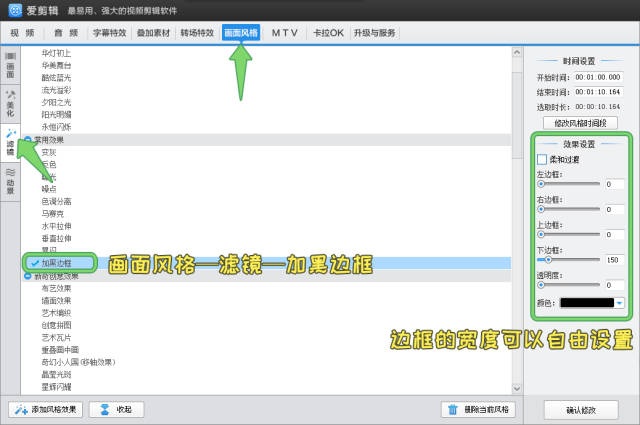
Task: Click the 选取时长 value 00:00:10.164
Action: pos(598,107)
